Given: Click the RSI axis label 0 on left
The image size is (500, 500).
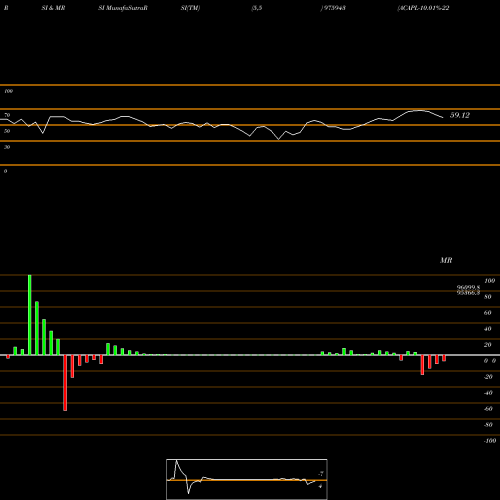Looking at the screenshot, I should [5, 171].
